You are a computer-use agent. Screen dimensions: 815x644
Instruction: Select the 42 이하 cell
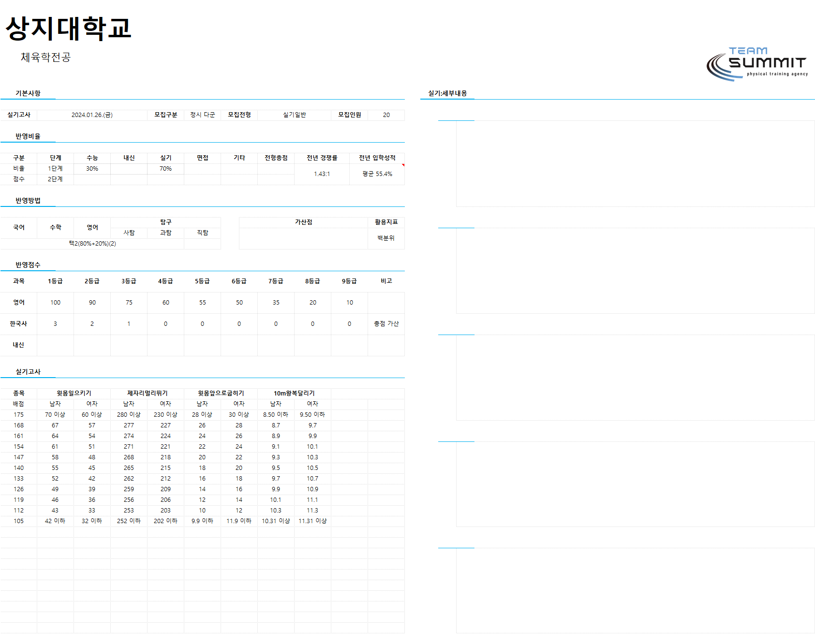[56, 521]
